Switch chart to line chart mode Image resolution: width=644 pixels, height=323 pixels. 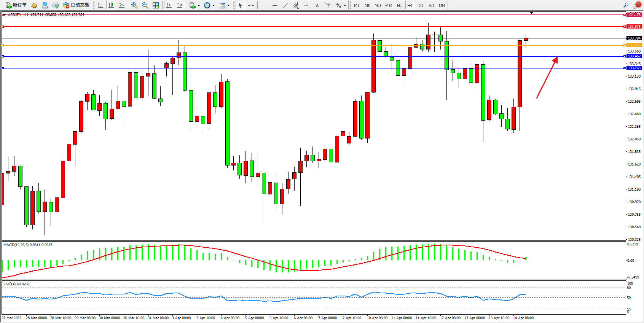pos(122,5)
